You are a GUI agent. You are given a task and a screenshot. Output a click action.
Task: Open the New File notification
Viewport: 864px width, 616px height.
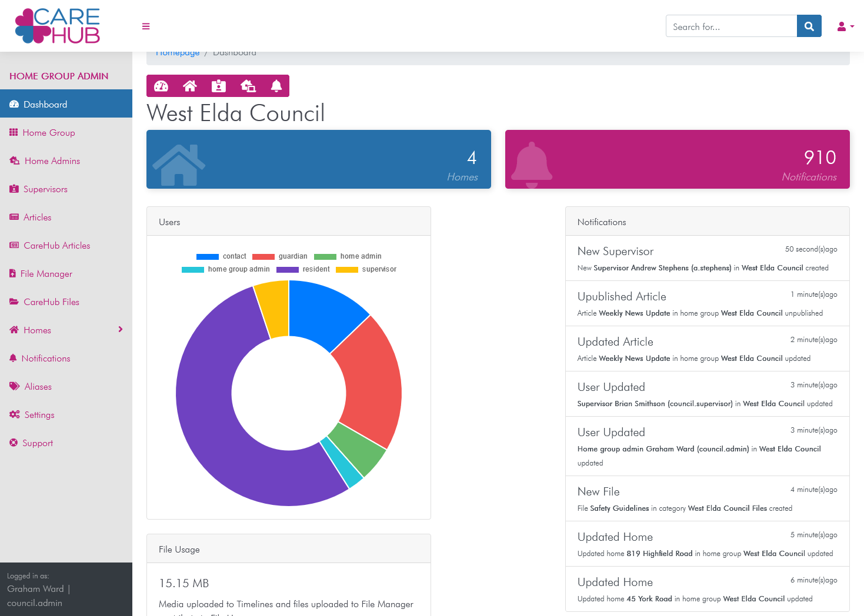(708, 499)
